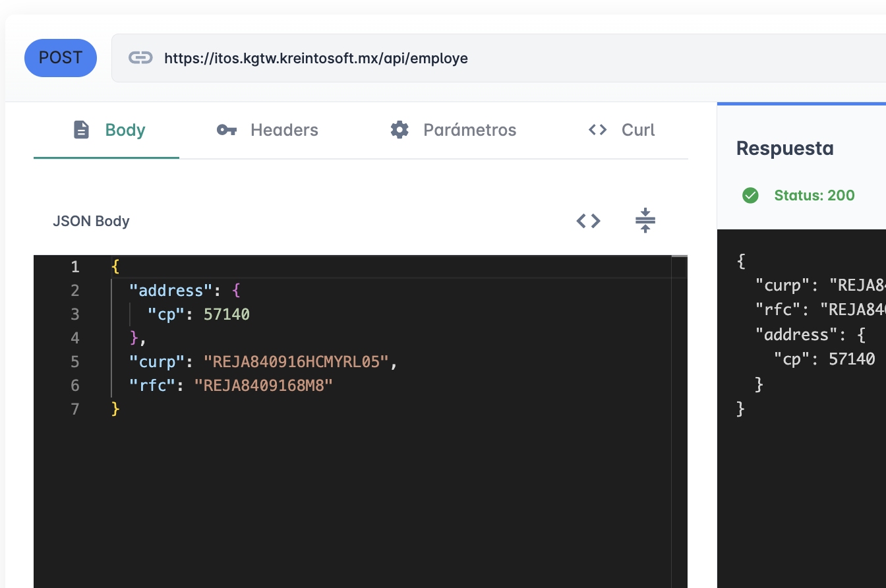Open the Parámetros tab

coord(469,130)
